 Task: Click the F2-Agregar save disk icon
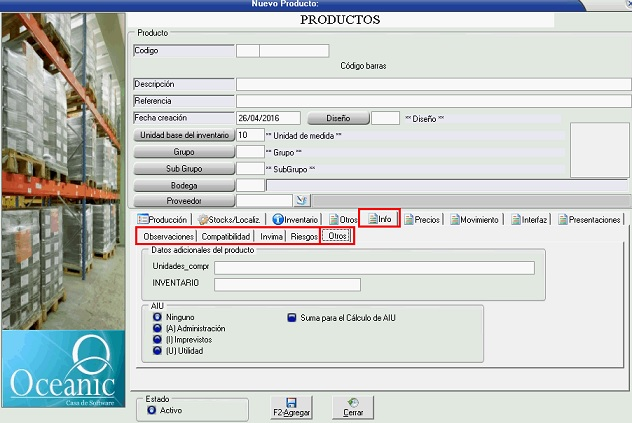coord(292,402)
